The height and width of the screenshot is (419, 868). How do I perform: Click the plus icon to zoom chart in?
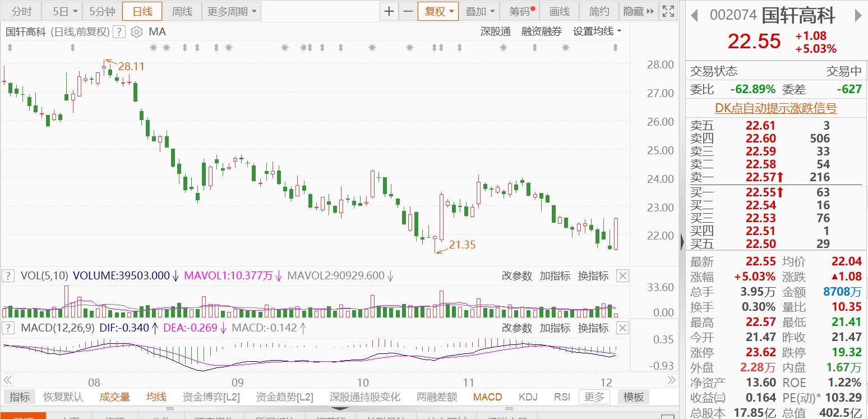pyautogui.click(x=389, y=11)
